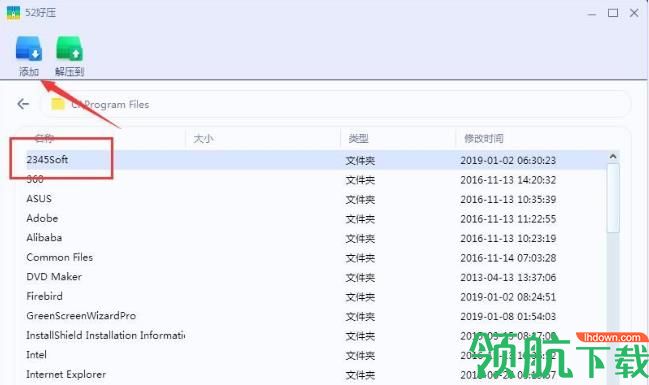The image size is (649, 385).
Task: Close the 52好压 window
Action: (634, 13)
